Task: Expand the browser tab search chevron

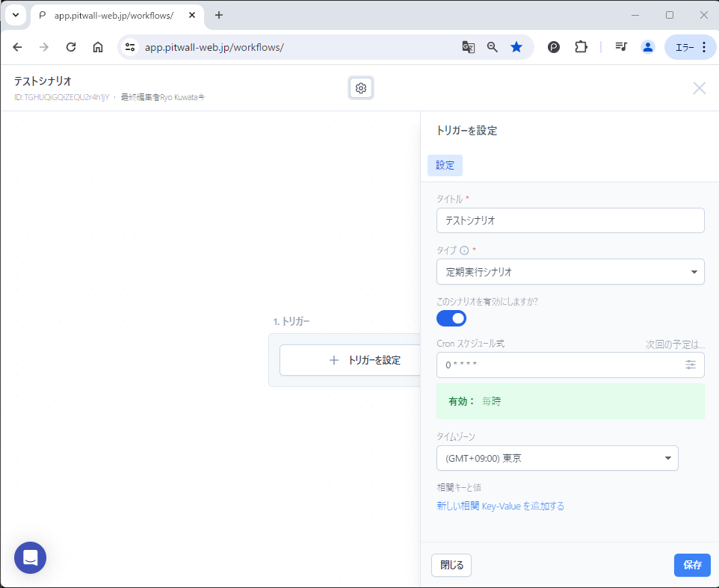Action: (15, 15)
